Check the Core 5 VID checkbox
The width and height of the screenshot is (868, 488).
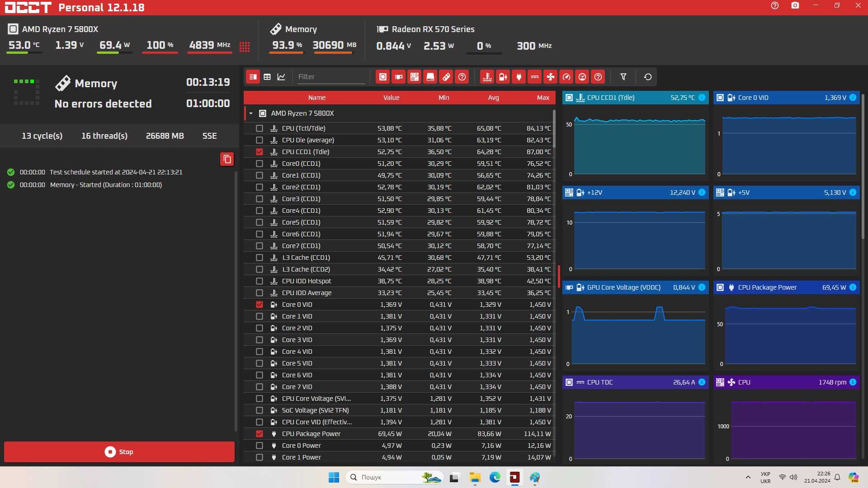tap(259, 363)
